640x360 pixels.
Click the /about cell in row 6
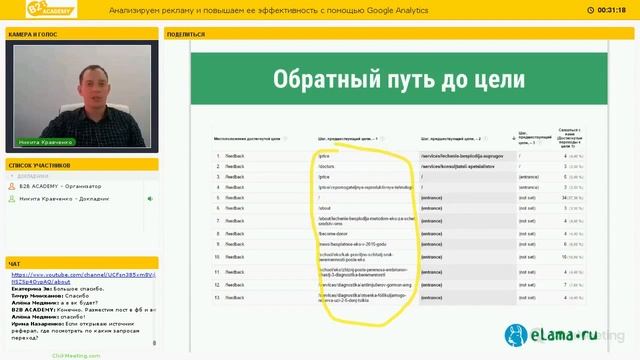coord(324,208)
